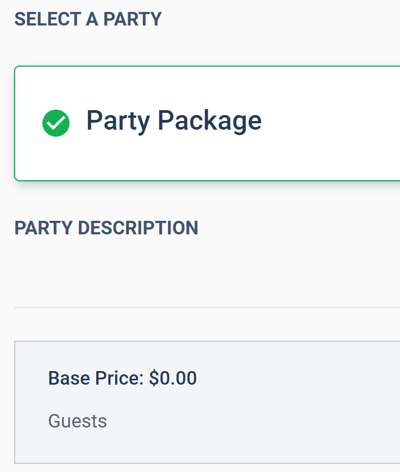Click the SELECT A PARTY heading
This screenshot has height=472, width=400.
coord(88,19)
